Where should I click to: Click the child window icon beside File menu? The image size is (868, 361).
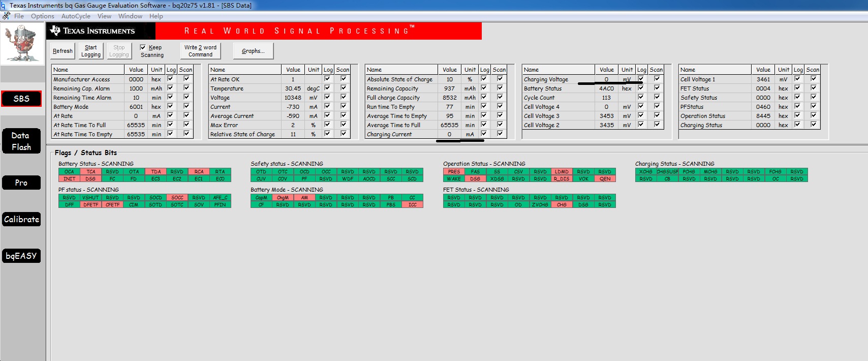tap(6, 16)
